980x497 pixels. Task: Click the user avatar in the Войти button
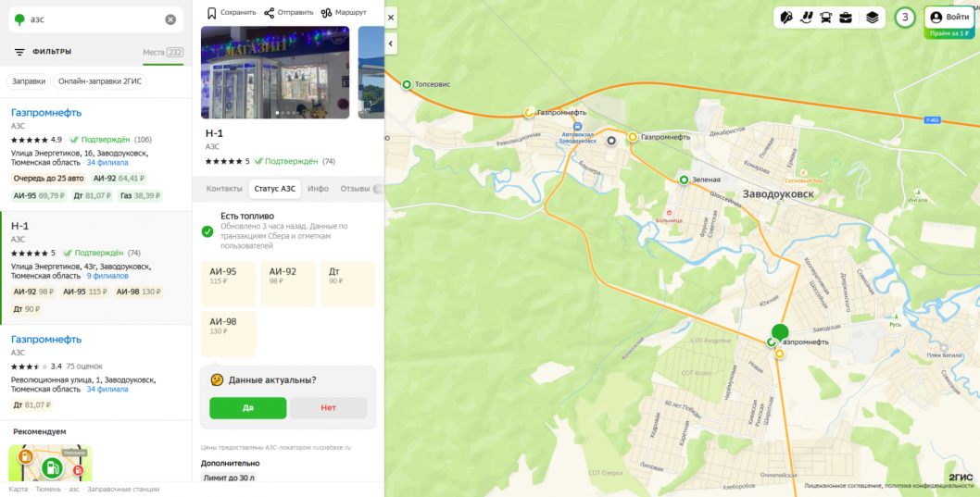[936, 18]
